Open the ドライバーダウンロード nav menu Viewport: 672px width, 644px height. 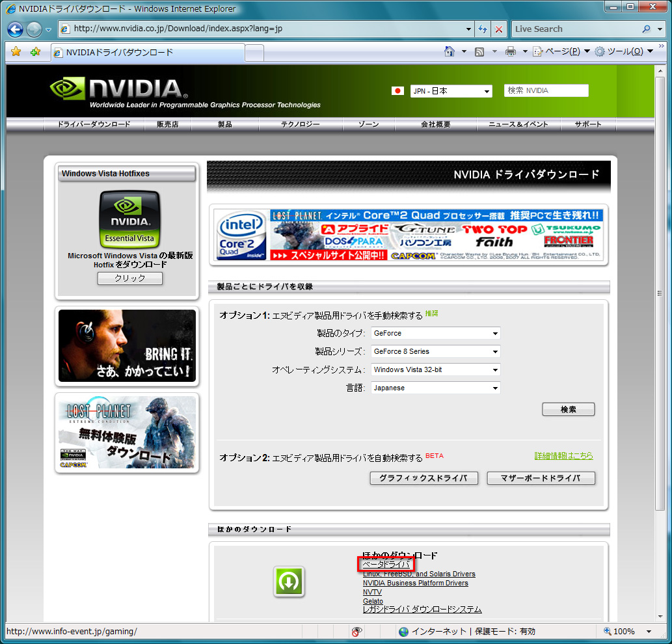(x=94, y=124)
